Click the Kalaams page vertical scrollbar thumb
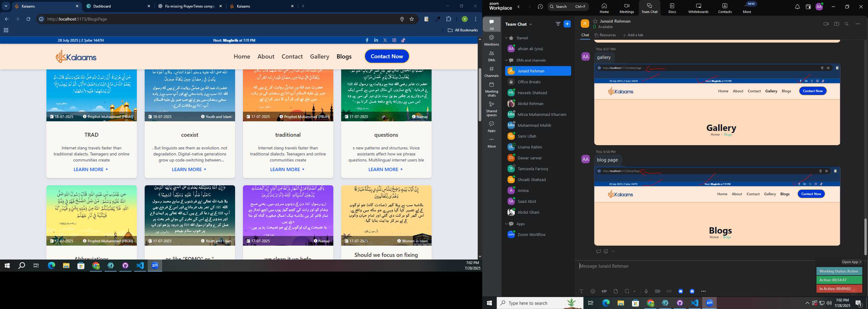Image resolution: width=868 pixels, height=309 pixels. (x=480, y=95)
